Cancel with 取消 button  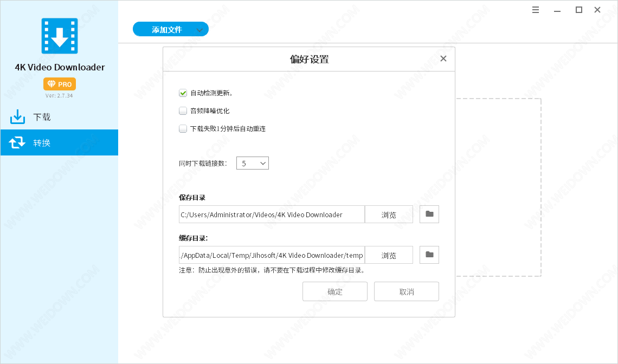407,291
